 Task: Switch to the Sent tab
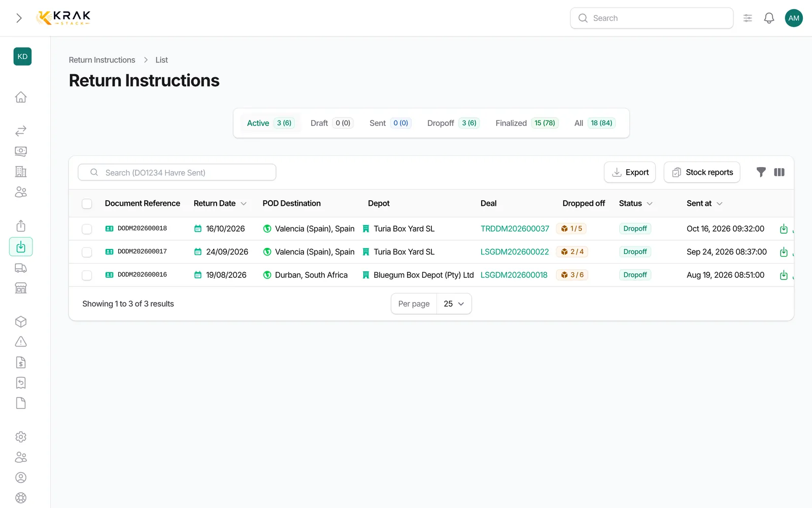pyautogui.click(x=389, y=123)
